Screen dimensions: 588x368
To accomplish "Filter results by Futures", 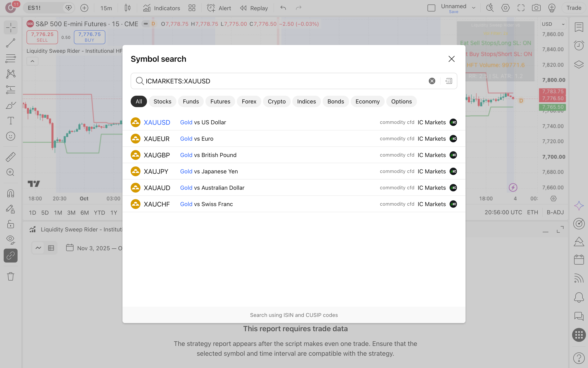I will pos(220,101).
